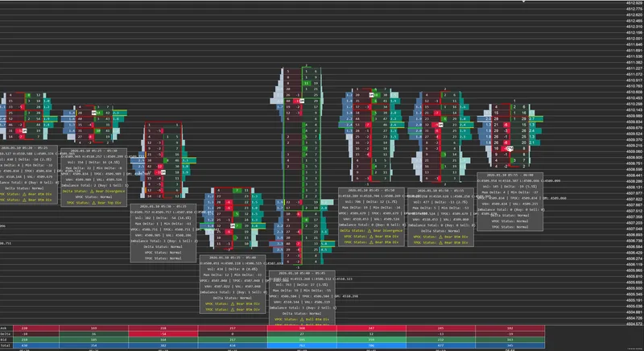Click Total cell showing 477
This screenshot has width=644, height=351.
coord(440,345)
